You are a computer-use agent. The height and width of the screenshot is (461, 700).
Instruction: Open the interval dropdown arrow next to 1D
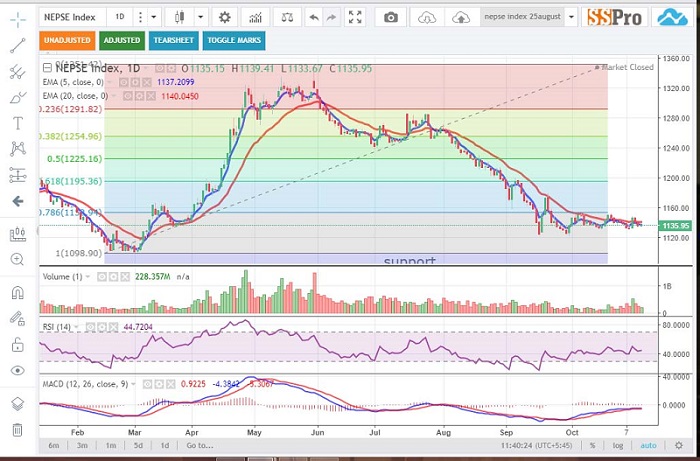click(x=154, y=17)
